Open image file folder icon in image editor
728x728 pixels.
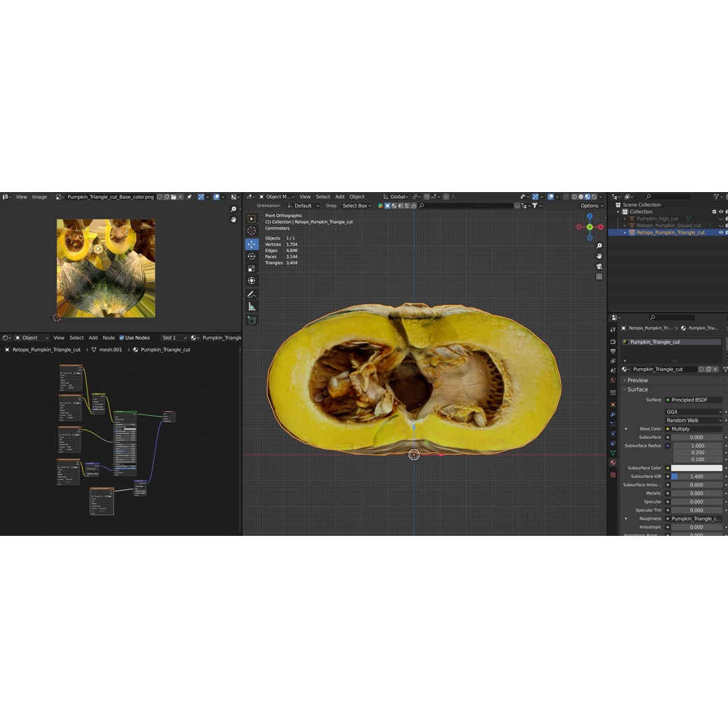[174, 197]
